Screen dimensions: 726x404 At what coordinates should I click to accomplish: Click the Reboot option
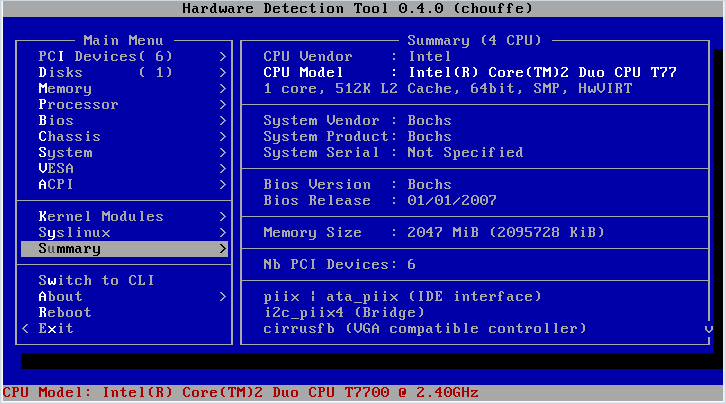(124, 312)
